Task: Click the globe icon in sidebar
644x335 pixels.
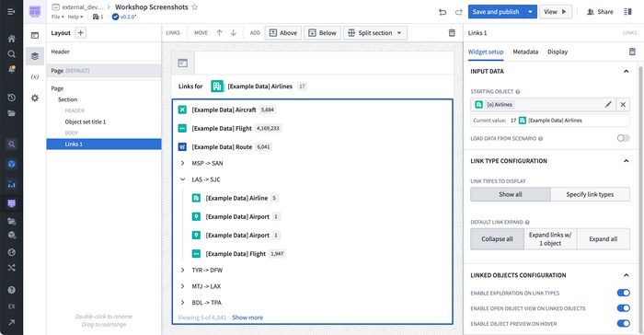Action: tap(11, 252)
